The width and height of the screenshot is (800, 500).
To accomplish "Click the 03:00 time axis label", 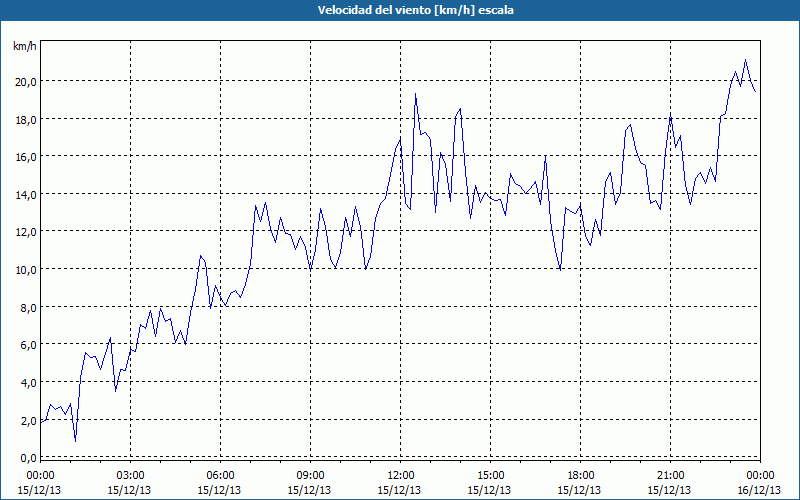I will tap(131, 476).
